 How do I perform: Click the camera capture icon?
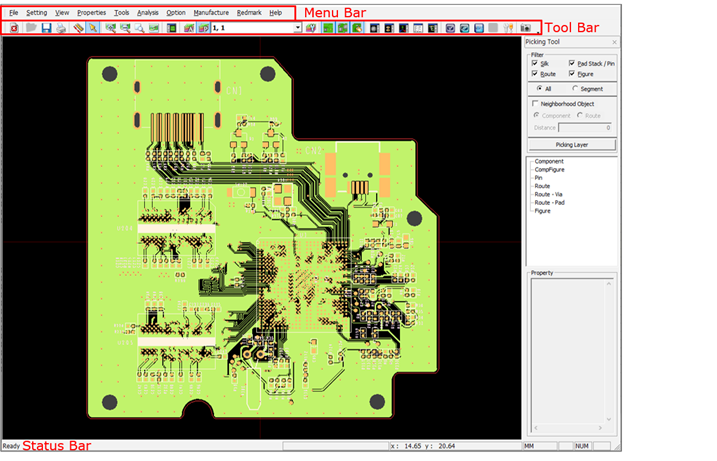point(525,28)
